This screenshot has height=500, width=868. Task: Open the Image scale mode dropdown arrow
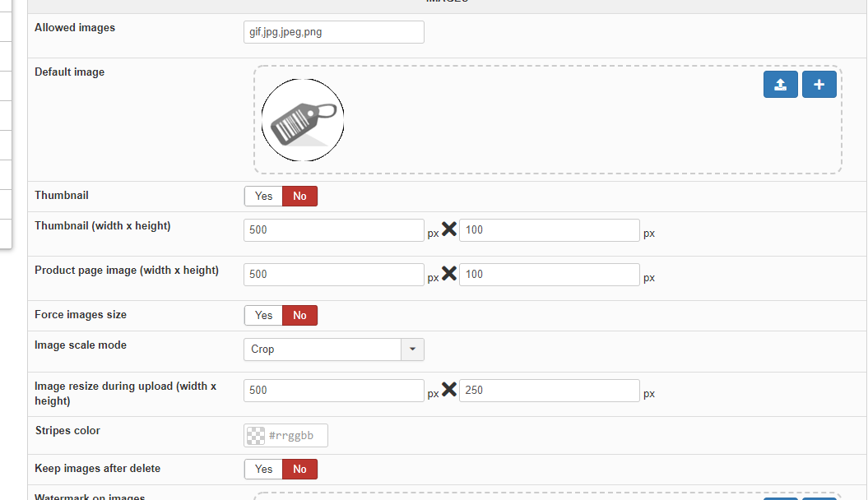point(412,350)
